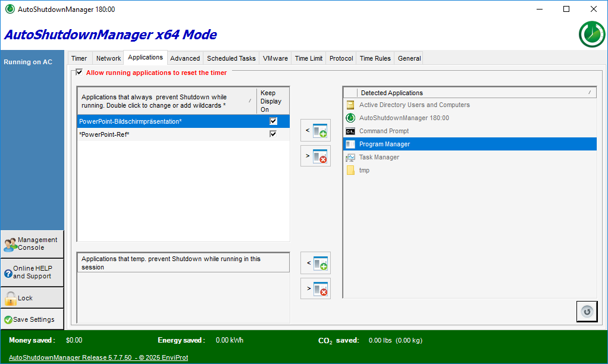Select Command Prompt in detected applications
This screenshot has height=364, width=608.
click(x=384, y=131)
